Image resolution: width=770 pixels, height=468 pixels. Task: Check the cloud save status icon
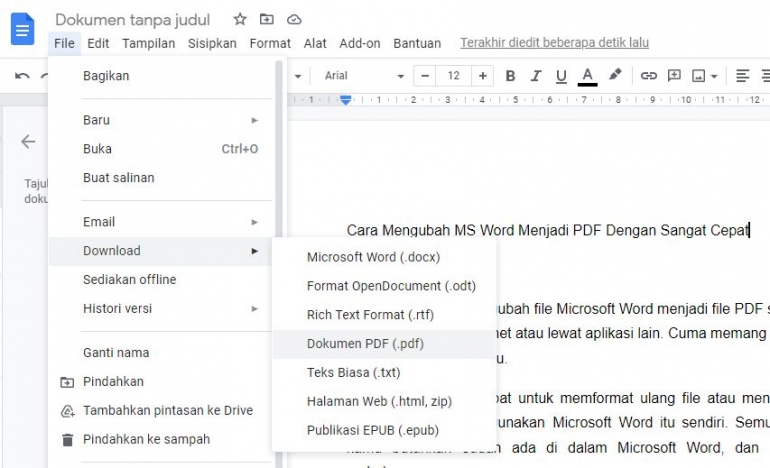294,19
